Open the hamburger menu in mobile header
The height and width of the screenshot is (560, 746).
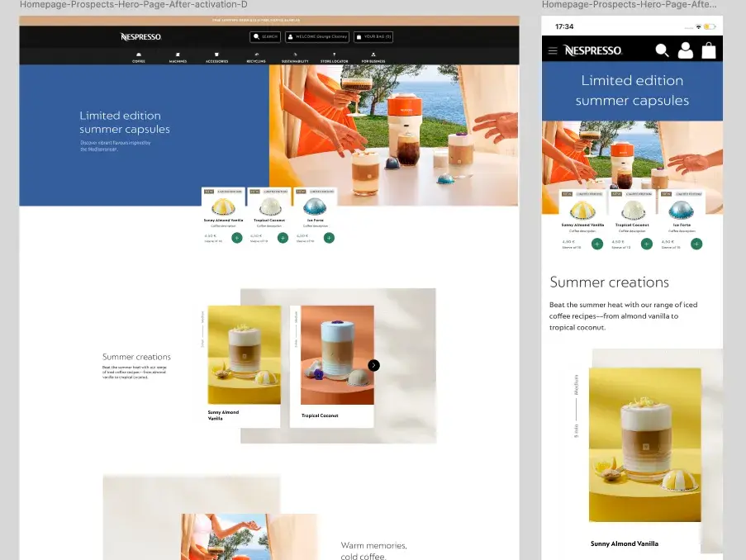(x=553, y=51)
